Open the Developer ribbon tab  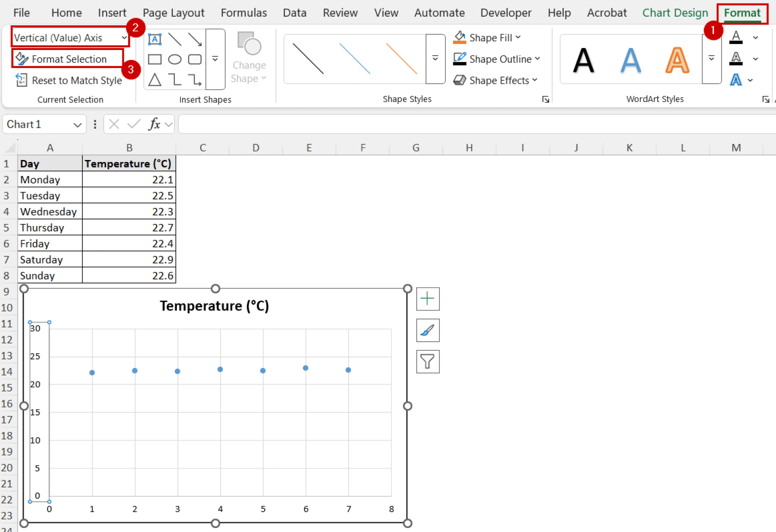506,13
